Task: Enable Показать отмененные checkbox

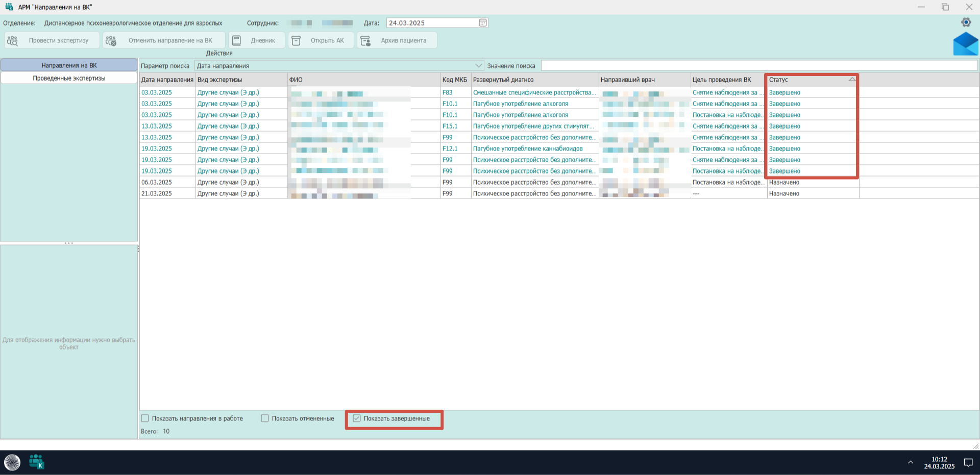Action: click(x=265, y=418)
